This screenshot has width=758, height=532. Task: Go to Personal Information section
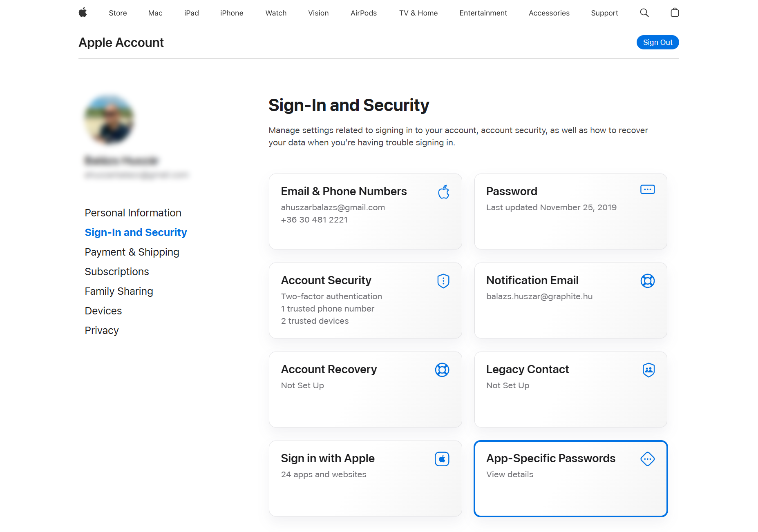tap(133, 213)
